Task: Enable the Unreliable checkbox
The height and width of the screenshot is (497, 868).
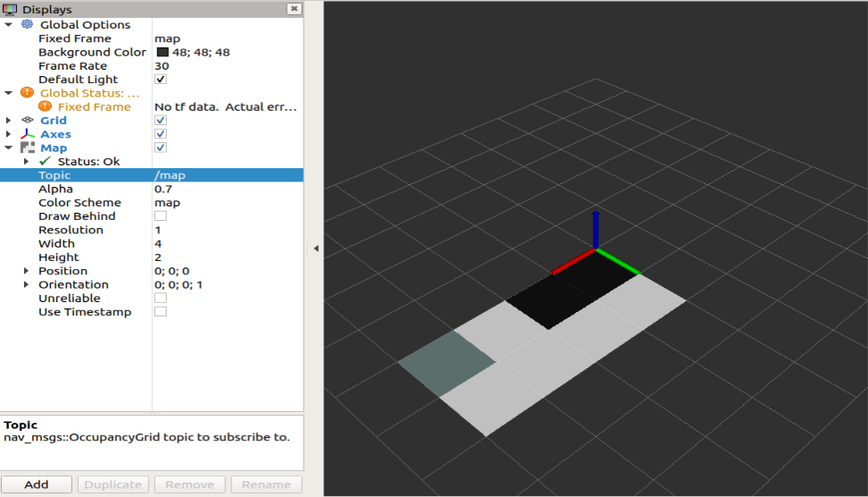Action: click(x=161, y=298)
